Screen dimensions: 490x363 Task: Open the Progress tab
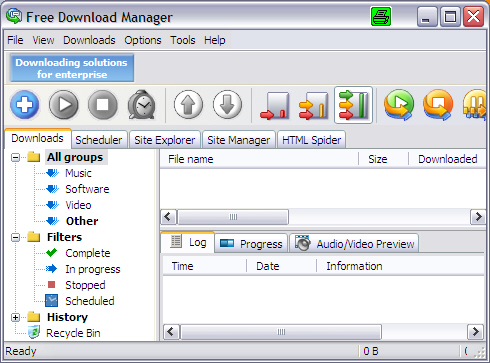[x=251, y=244]
